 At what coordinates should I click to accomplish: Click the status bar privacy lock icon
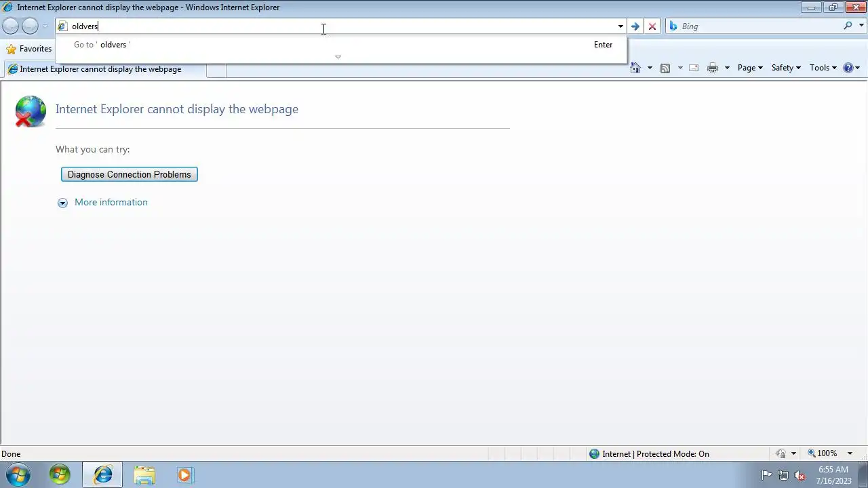point(781,453)
